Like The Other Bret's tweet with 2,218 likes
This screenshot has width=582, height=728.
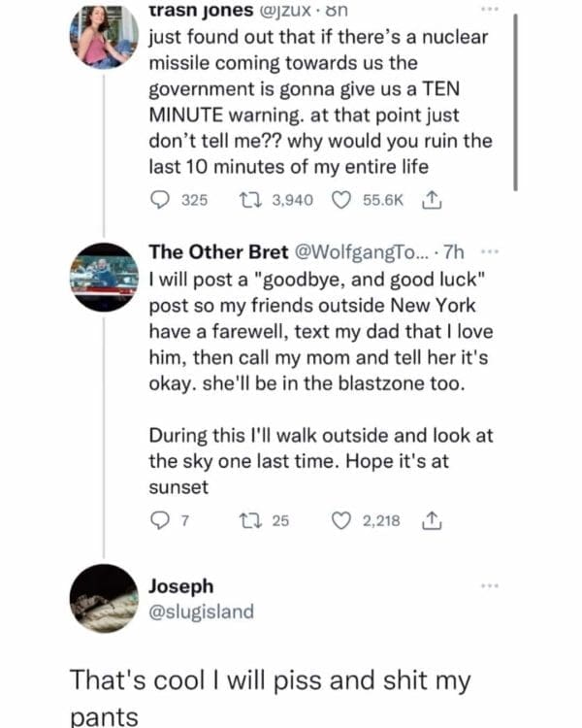340,522
